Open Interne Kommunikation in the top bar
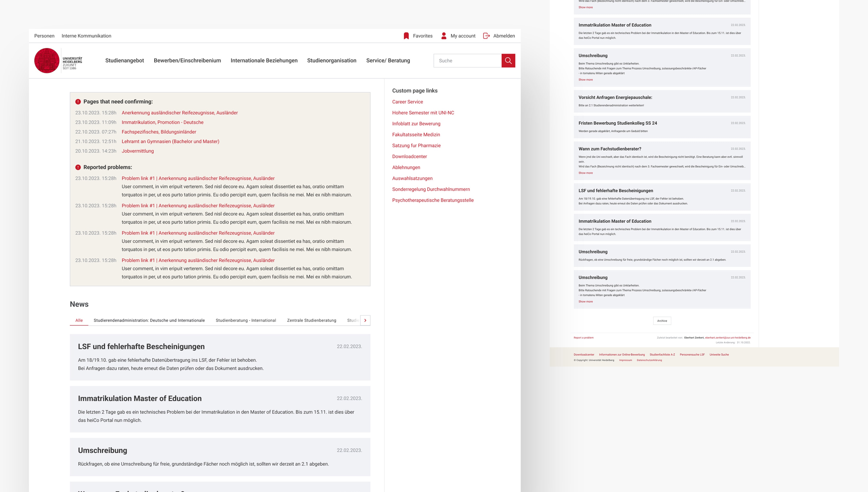The width and height of the screenshot is (868, 492). click(86, 36)
